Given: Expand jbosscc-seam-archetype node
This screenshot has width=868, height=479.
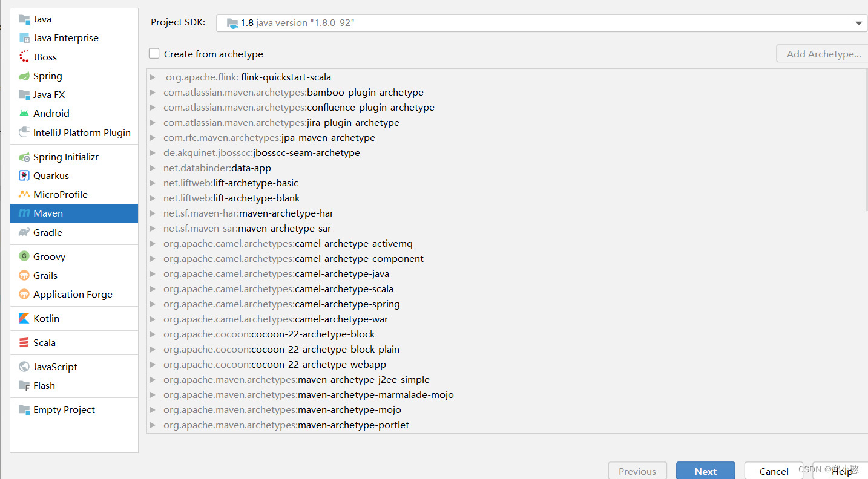Looking at the screenshot, I should [x=153, y=152].
